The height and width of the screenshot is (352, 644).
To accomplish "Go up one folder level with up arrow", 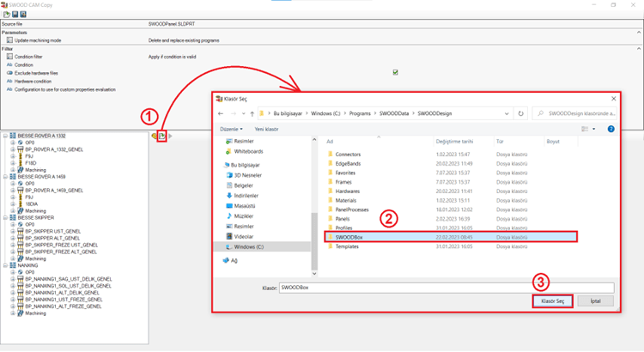I will pos(252,114).
